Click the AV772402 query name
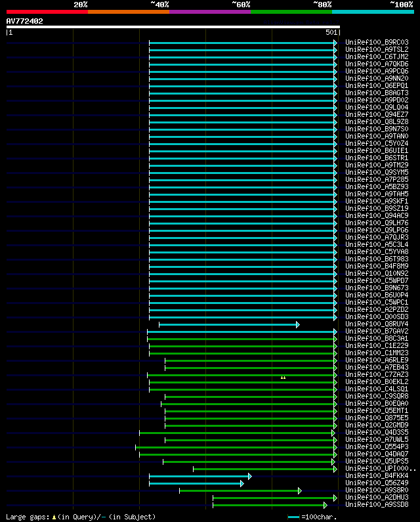This screenshot has width=420, height=522. coord(25,21)
